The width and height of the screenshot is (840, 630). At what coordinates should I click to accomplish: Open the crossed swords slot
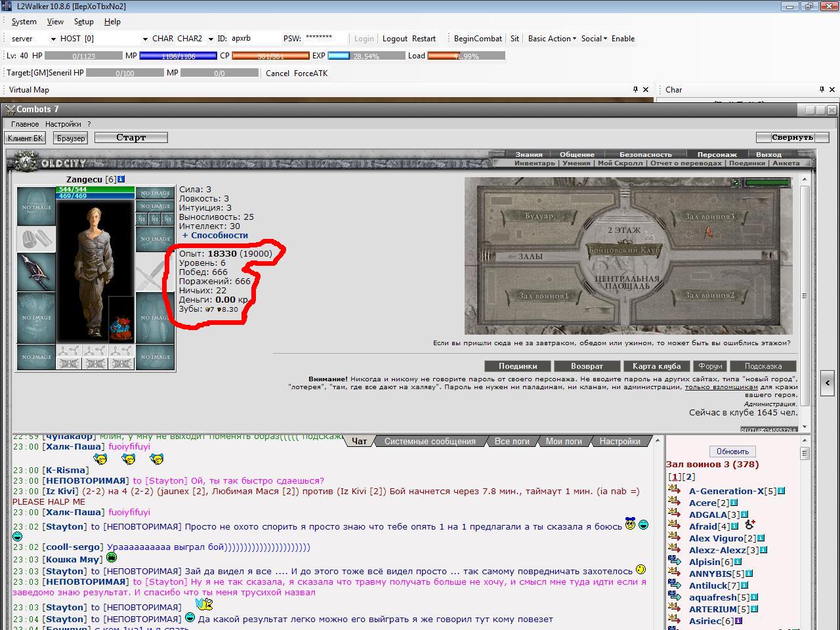click(155, 272)
